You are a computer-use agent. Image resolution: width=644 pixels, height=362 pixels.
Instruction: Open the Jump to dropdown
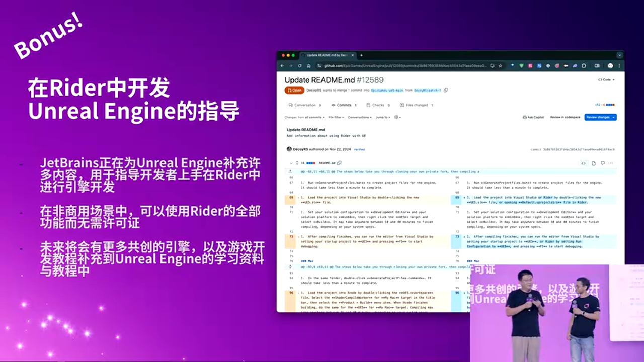(x=382, y=117)
